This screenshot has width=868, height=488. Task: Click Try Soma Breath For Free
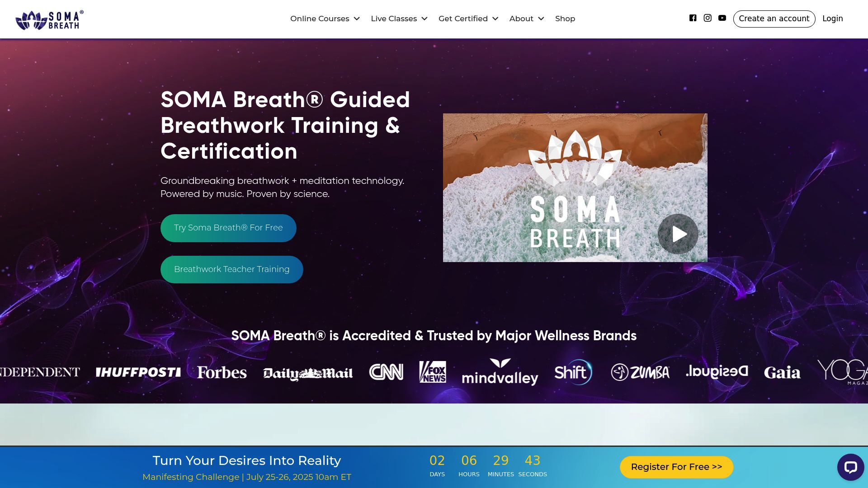point(228,228)
